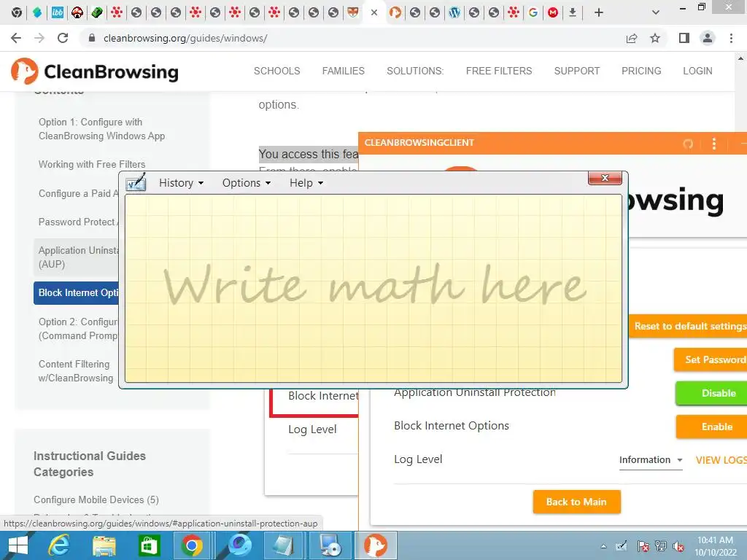The width and height of the screenshot is (747, 560).
Task: Switch to the ibb browser tab
Action: pos(57,12)
